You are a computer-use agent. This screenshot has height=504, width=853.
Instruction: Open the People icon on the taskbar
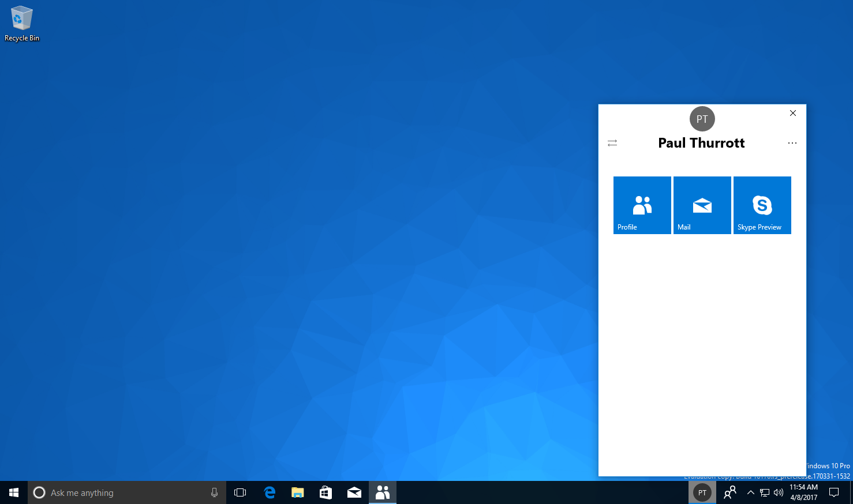click(382, 492)
